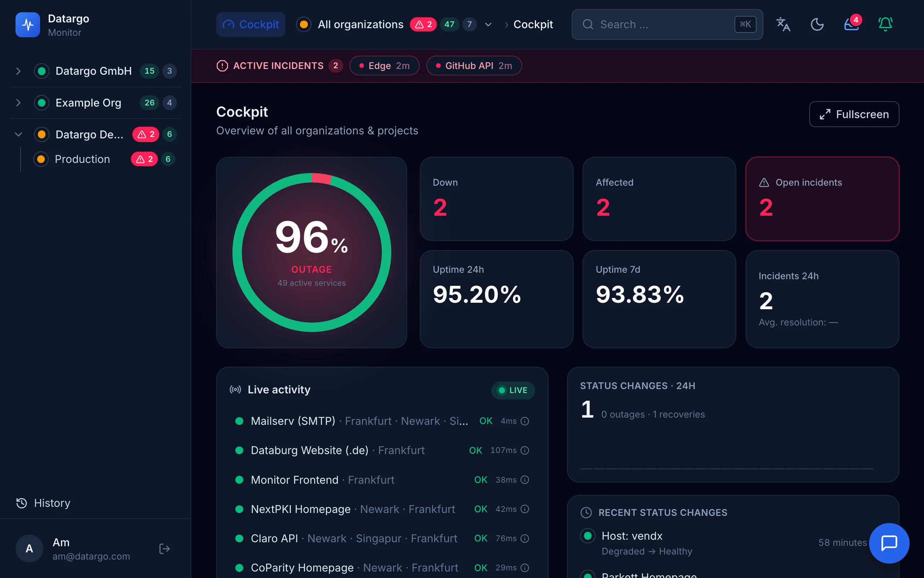The height and width of the screenshot is (578, 924).
Task: Toggle dark mode moon icon
Action: tap(817, 25)
